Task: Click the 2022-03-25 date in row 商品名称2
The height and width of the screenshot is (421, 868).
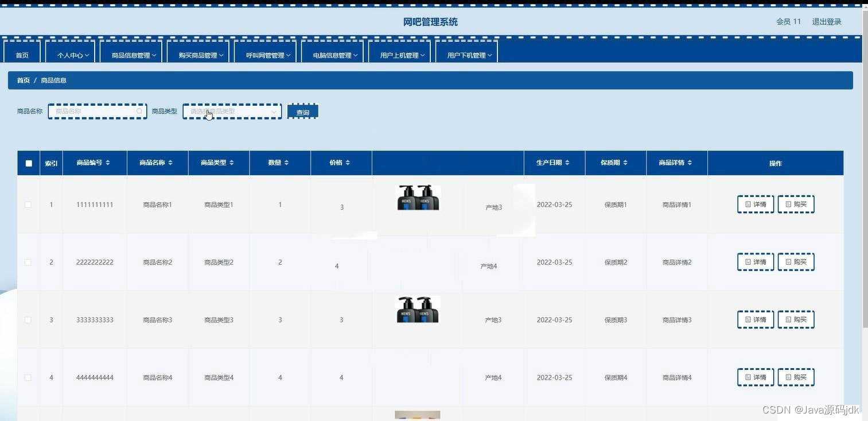Action: click(x=554, y=262)
